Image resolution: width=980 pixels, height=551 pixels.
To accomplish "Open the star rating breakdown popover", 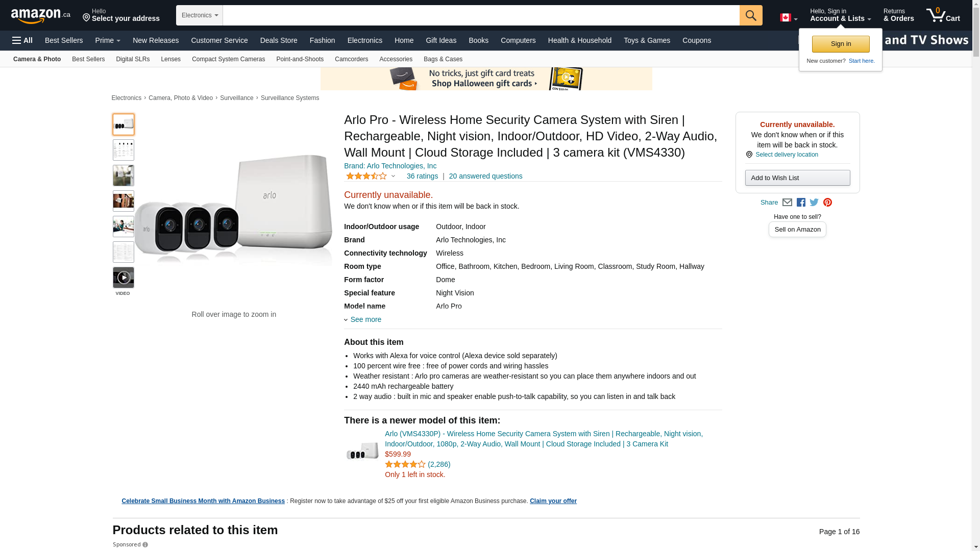I will [x=371, y=176].
